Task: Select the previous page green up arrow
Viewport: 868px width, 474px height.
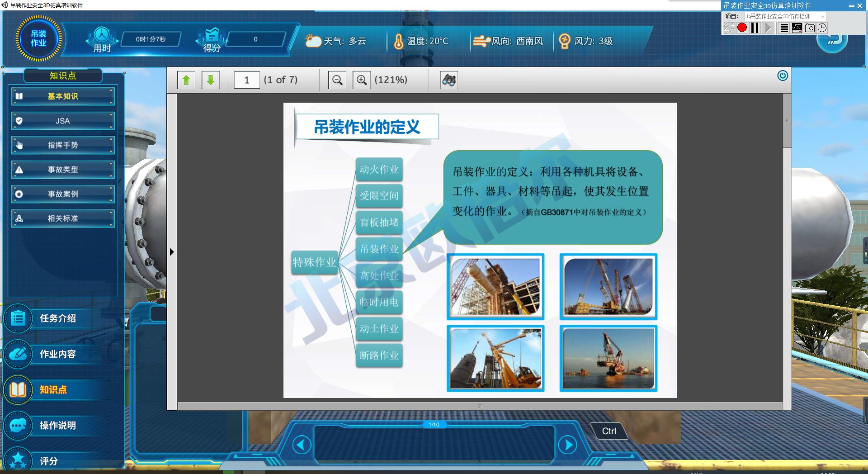Action: tap(186, 80)
